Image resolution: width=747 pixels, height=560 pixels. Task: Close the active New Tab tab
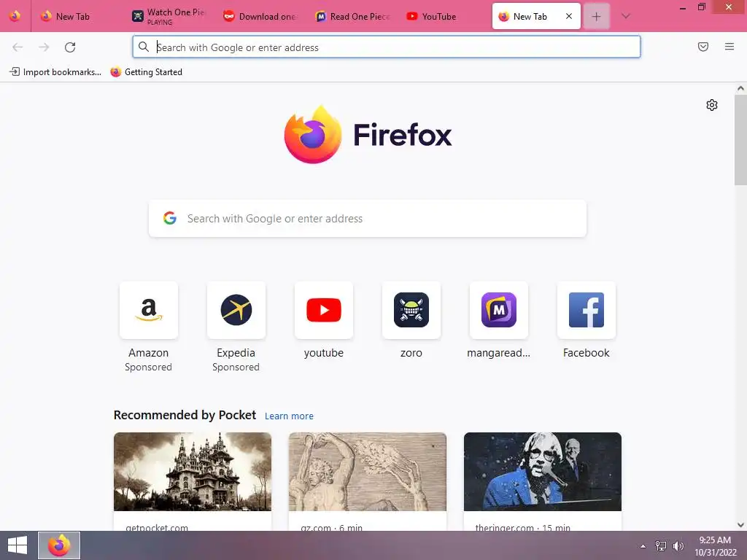[569, 16]
